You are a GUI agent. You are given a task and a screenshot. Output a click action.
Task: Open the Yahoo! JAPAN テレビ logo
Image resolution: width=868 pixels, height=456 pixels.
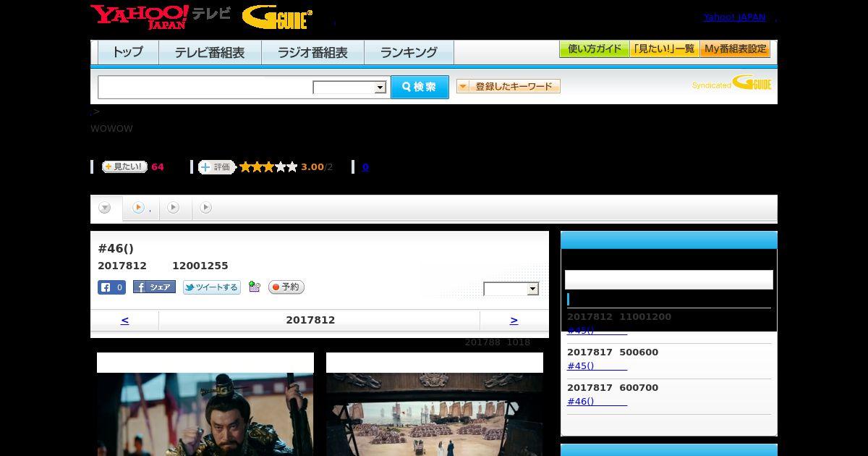161,17
